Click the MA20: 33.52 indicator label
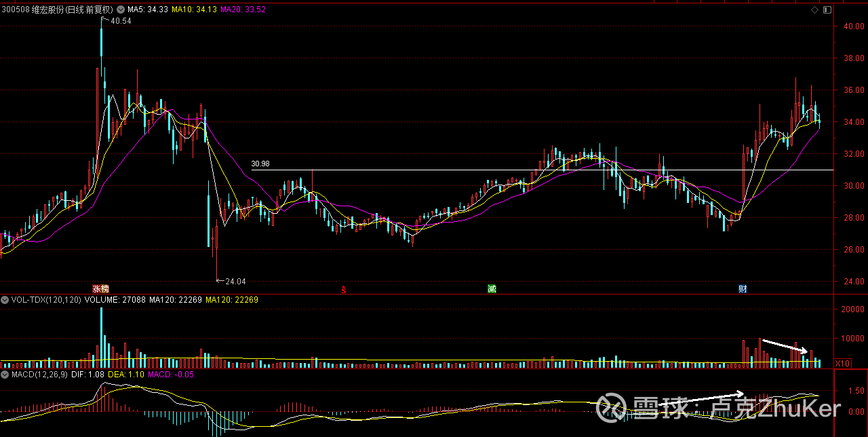Image resolution: width=868 pixels, height=437 pixels. click(242, 10)
